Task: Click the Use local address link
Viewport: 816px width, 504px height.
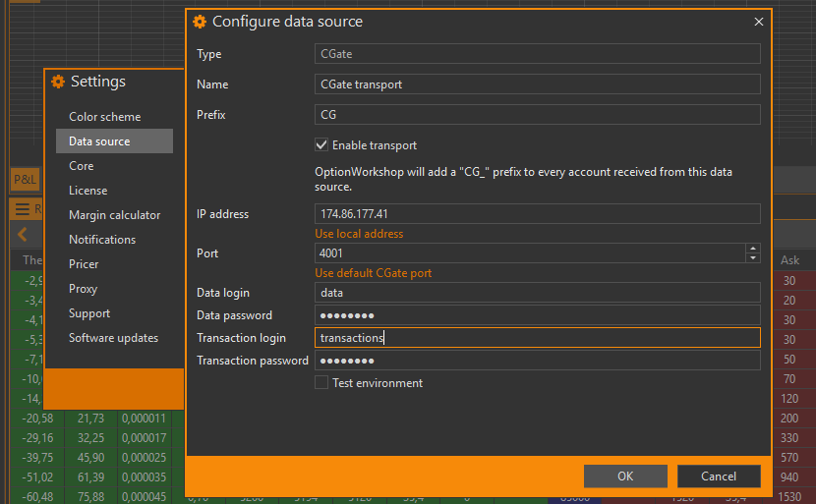Action: point(359,234)
